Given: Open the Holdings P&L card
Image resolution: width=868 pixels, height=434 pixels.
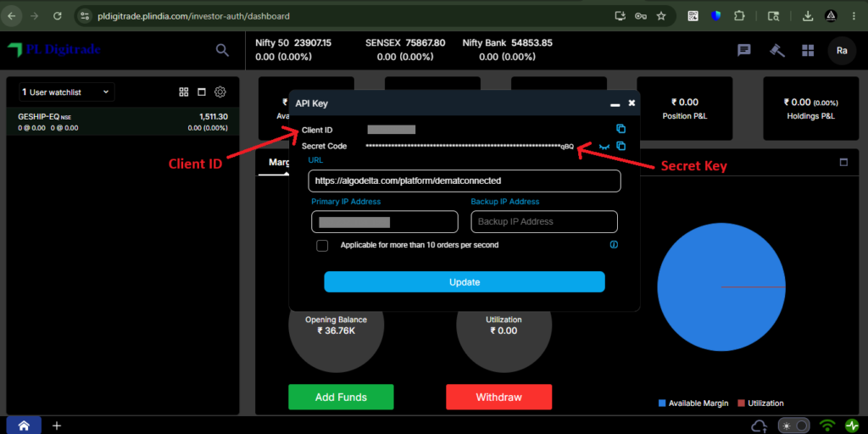Looking at the screenshot, I should click(811, 108).
